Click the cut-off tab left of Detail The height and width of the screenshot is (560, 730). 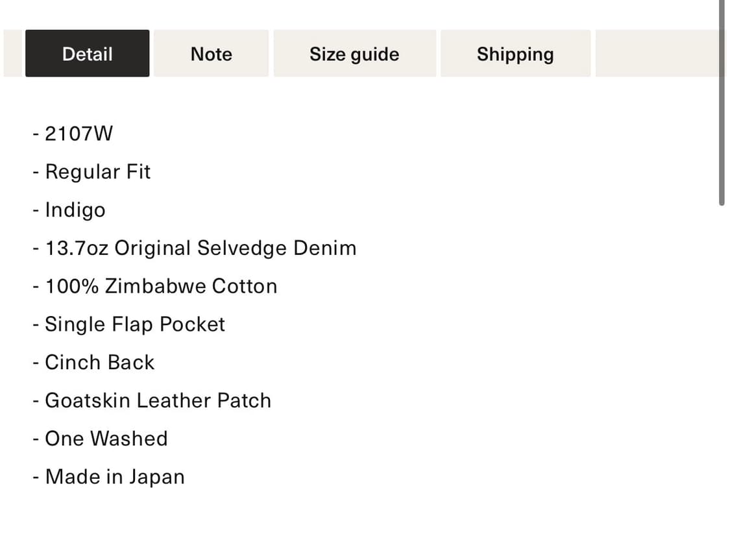[12, 54]
